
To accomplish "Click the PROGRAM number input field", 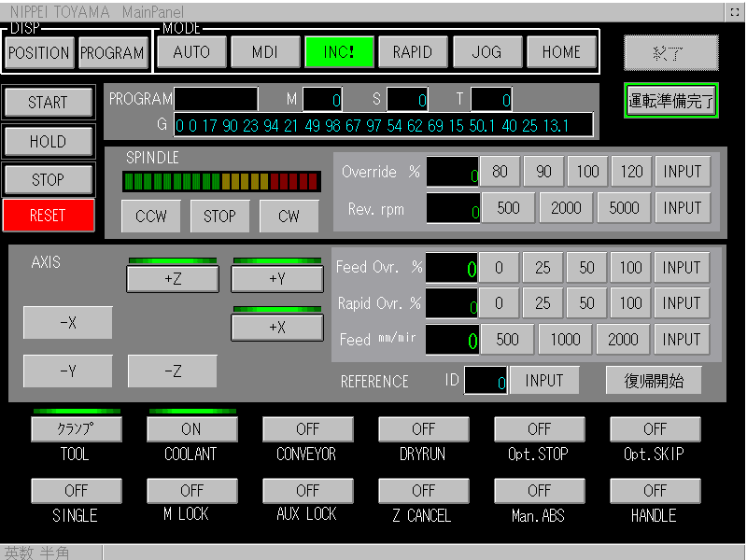I will [x=216, y=99].
